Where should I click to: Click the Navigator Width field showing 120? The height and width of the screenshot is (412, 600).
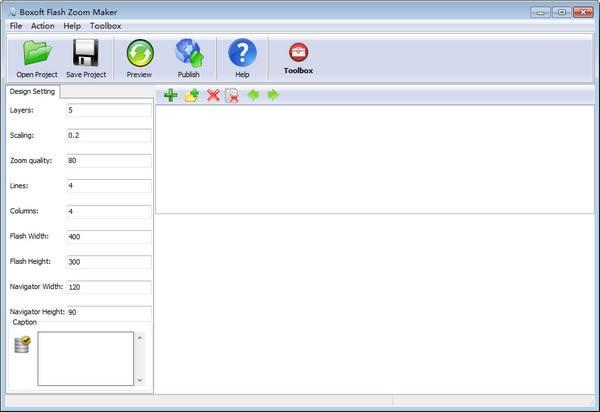pos(109,287)
